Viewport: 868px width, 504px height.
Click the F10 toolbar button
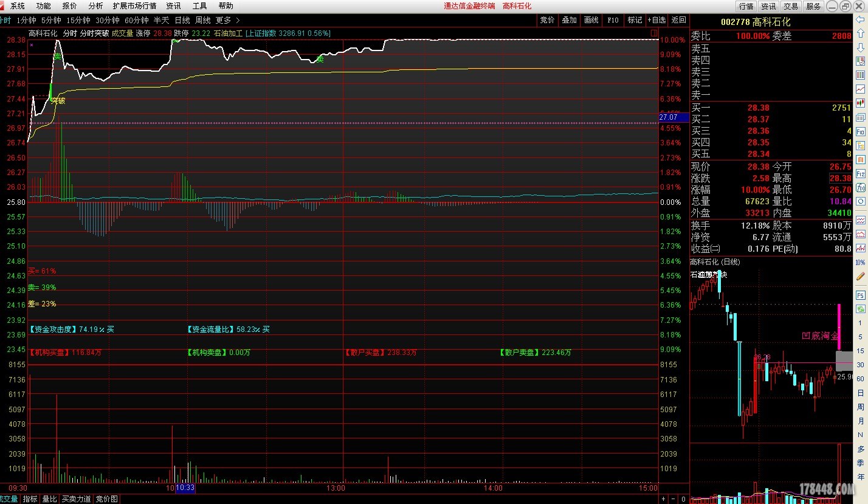613,20
